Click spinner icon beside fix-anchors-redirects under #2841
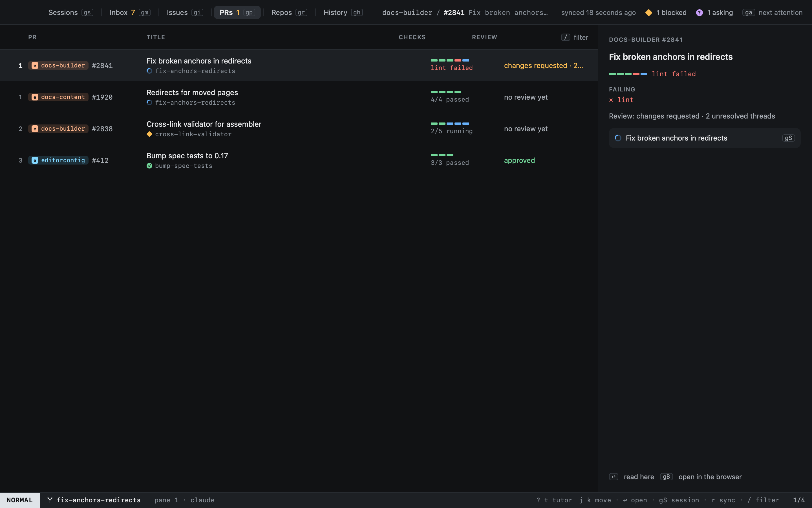 point(149,71)
